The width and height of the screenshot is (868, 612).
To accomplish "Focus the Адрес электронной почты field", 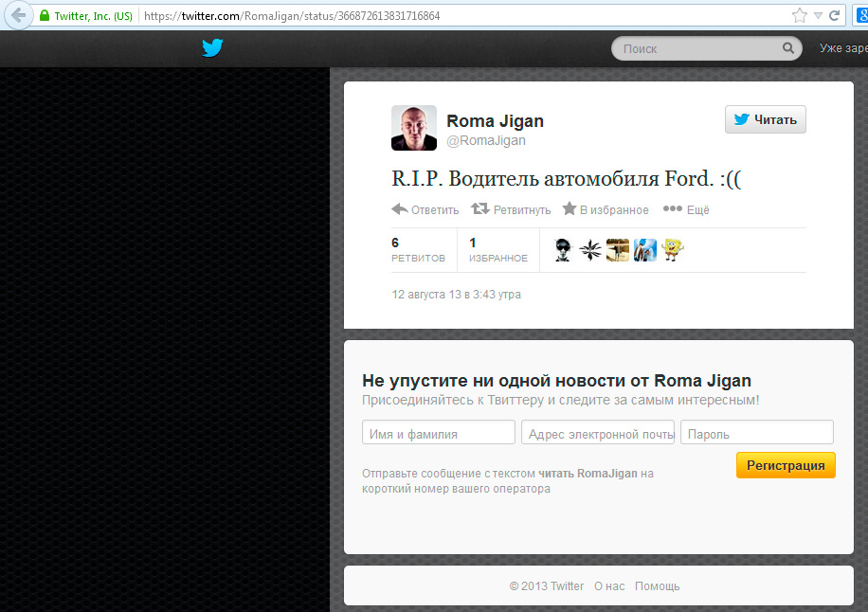I will (598, 432).
